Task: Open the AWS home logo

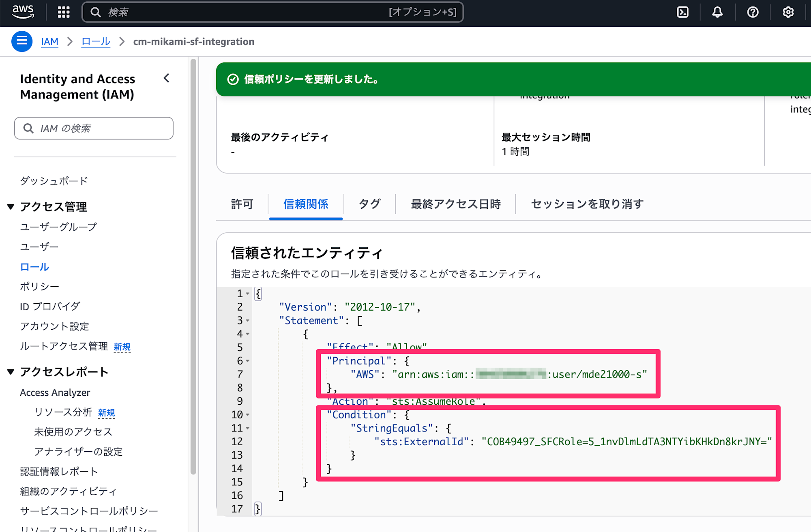Action: pos(23,12)
